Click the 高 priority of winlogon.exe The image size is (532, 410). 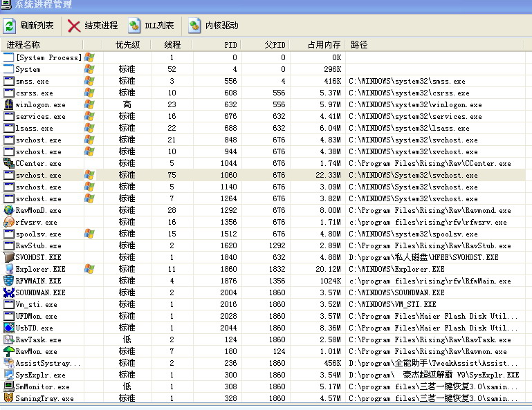pos(127,104)
